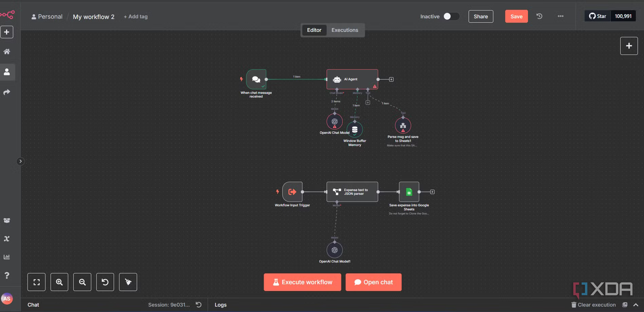Fit workflow to view with frame icon
Viewport: 644px width, 312px height.
click(x=36, y=282)
